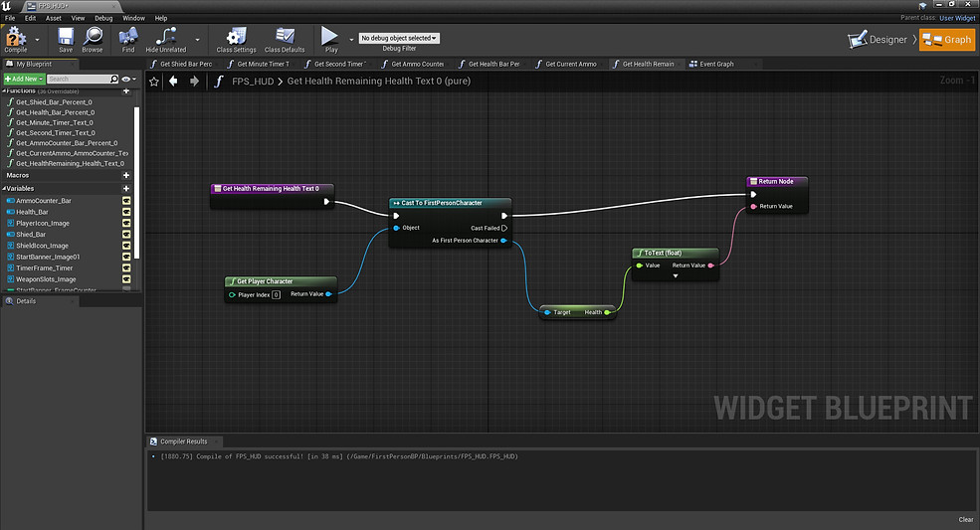
Task: Open the Debug menu
Action: [103, 18]
